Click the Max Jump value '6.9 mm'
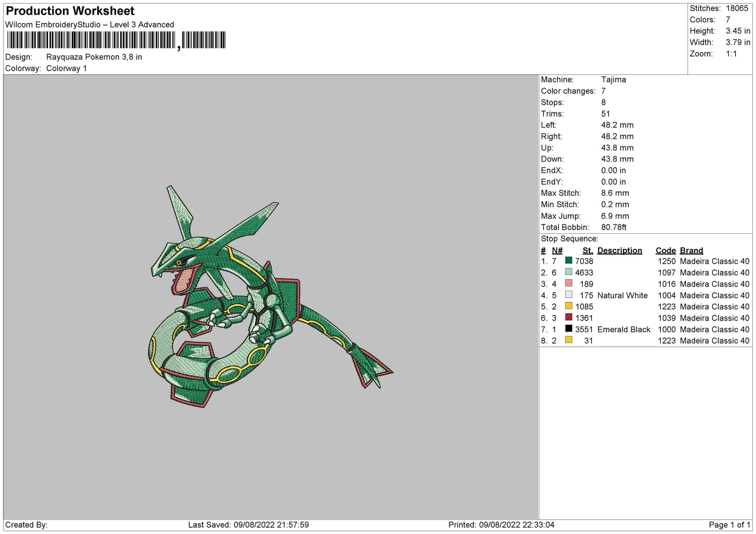This screenshot has height=534, width=756. coord(615,216)
